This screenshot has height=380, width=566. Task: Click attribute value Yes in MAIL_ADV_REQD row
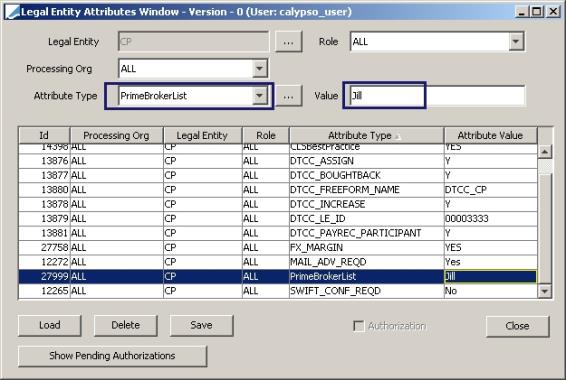[491, 262]
